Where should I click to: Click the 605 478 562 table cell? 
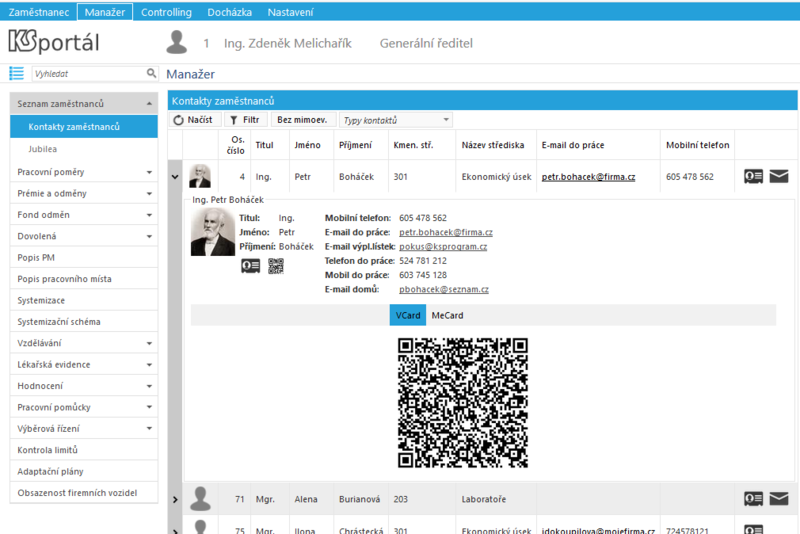point(697,176)
